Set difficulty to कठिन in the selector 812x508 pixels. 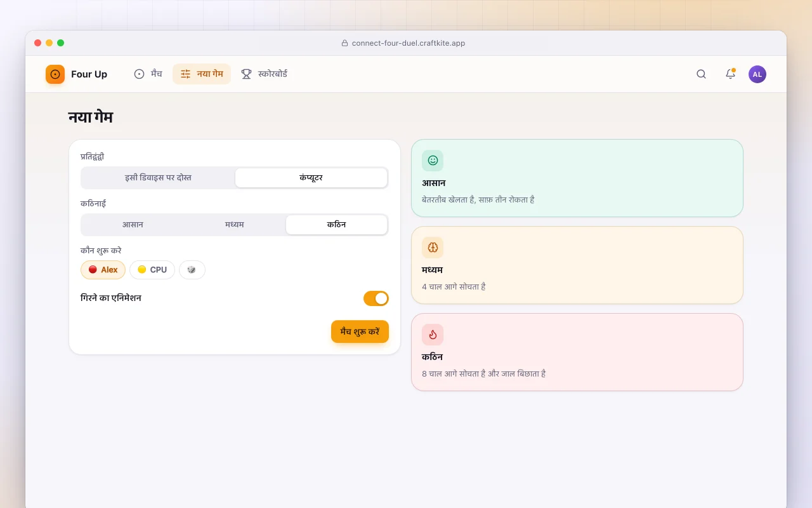click(336, 225)
